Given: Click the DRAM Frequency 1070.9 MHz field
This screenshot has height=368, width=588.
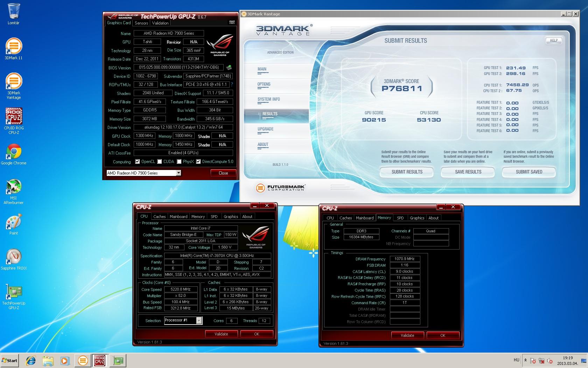Looking at the screenshot, I should coord(405,259).
